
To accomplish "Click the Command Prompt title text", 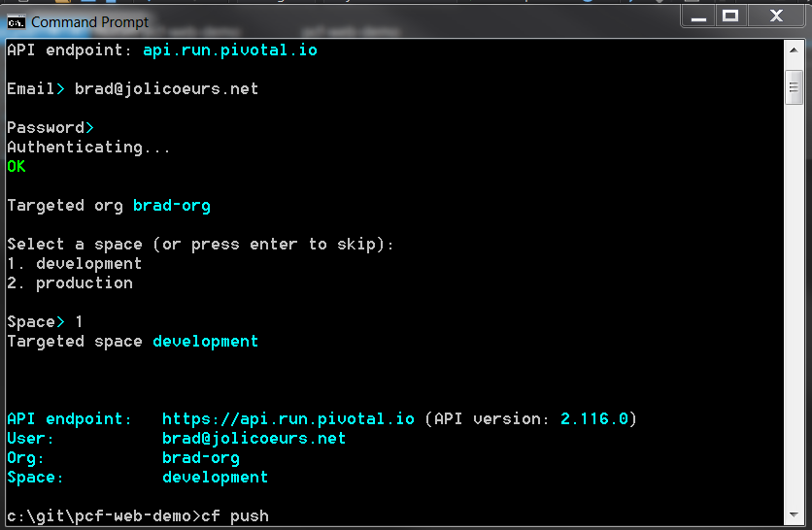I will point(89,22).
